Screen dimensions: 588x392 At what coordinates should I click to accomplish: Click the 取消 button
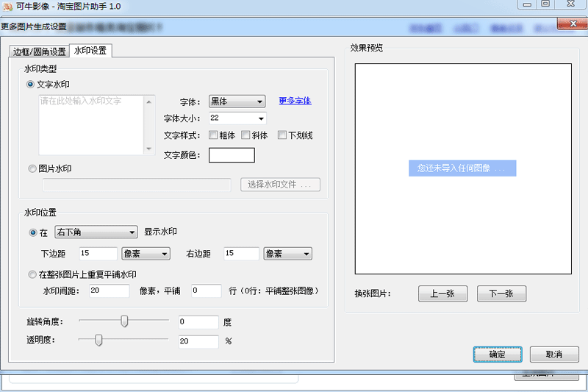(x=554, y=354)
